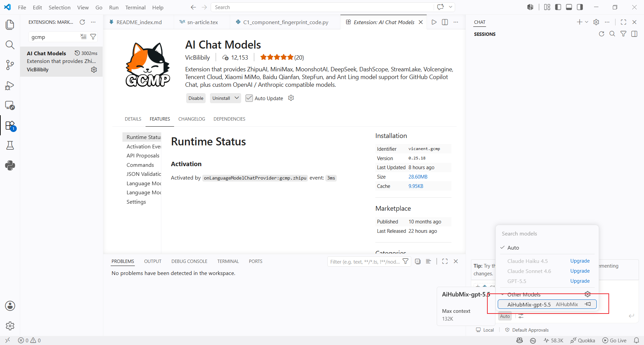Image resolution: width=644 pixels, height=345 pixels.
Task: Expand the new chat dropdown arrow
Action: 586,22
